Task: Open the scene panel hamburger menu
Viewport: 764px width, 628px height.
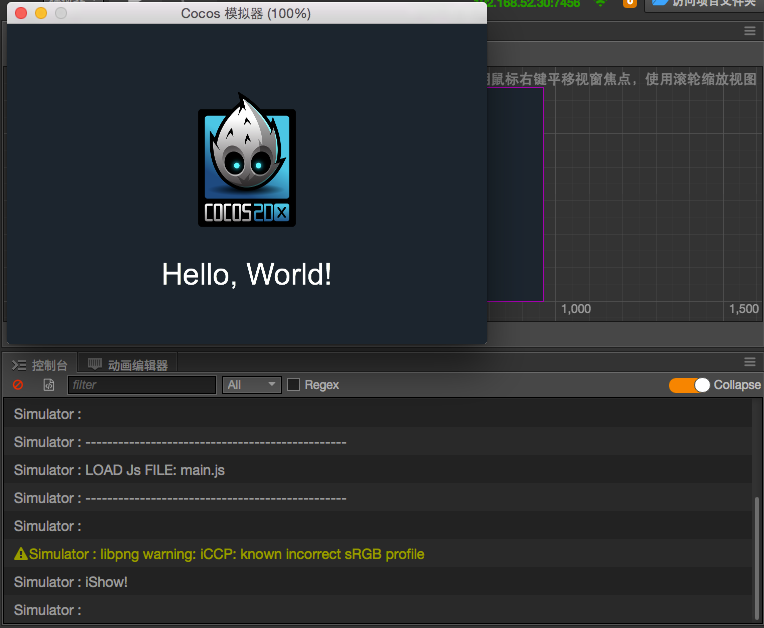Action: tap(750, 31)
